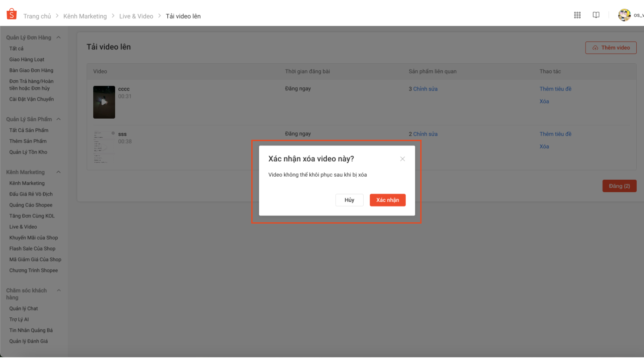The height and width of the screenshot is (362, 644).
Task: Close the delete confirmation dialog
Action: tap(402, 159)
